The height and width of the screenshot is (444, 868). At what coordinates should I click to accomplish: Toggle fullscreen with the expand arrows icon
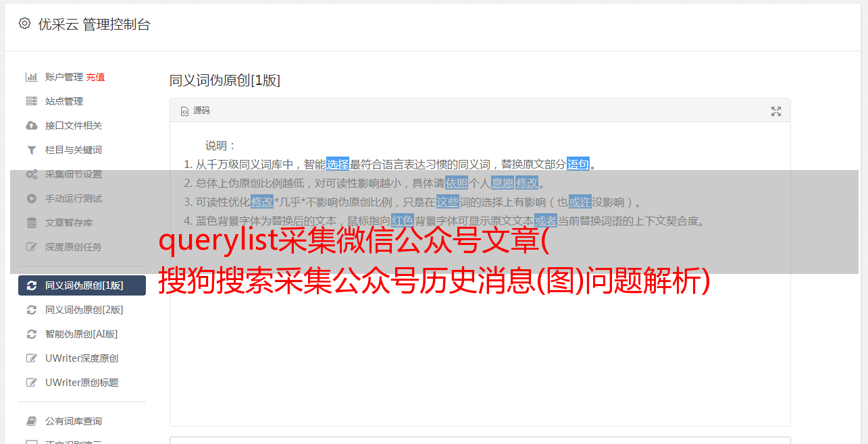pyautogui.click(x=776, y=111)
